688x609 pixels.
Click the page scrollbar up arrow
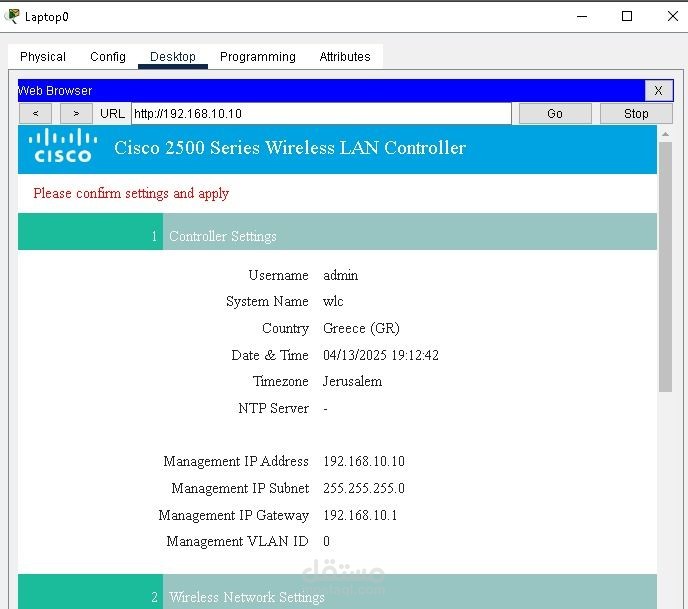(x=666, y=134)
